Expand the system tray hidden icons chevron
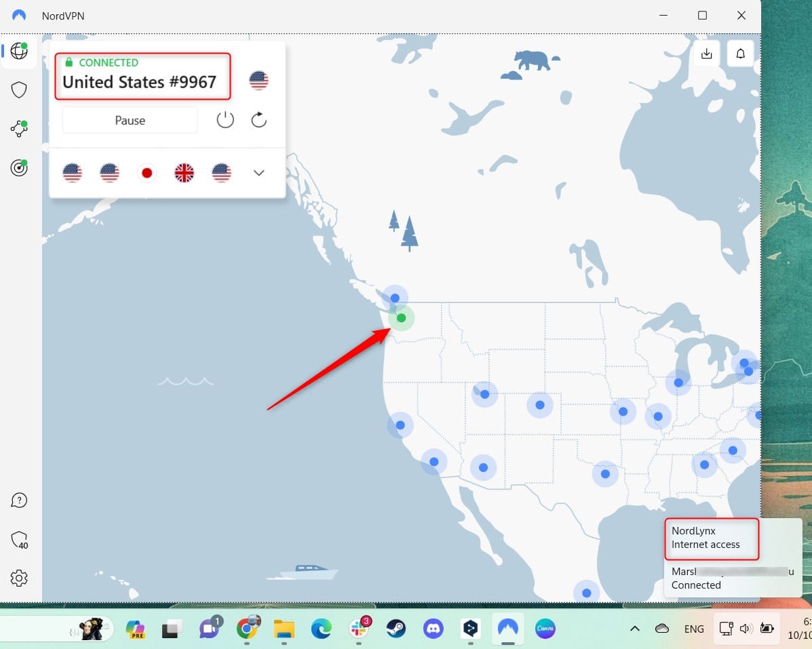 635,629
